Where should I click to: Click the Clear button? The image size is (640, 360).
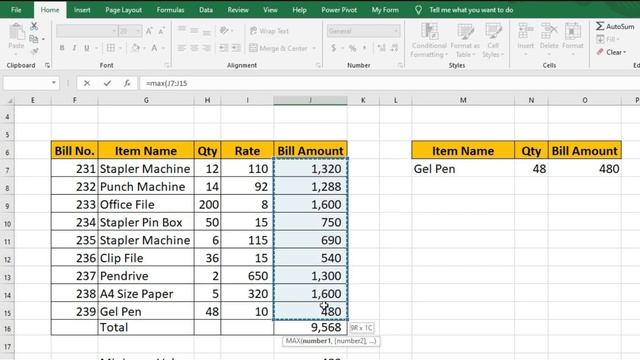click(x=611, y=52)
